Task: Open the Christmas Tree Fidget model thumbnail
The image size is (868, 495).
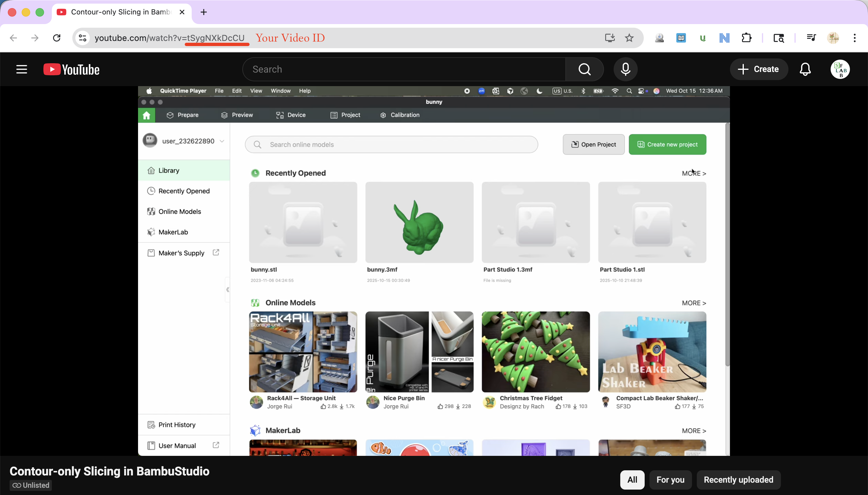Action: pos(536,352)
